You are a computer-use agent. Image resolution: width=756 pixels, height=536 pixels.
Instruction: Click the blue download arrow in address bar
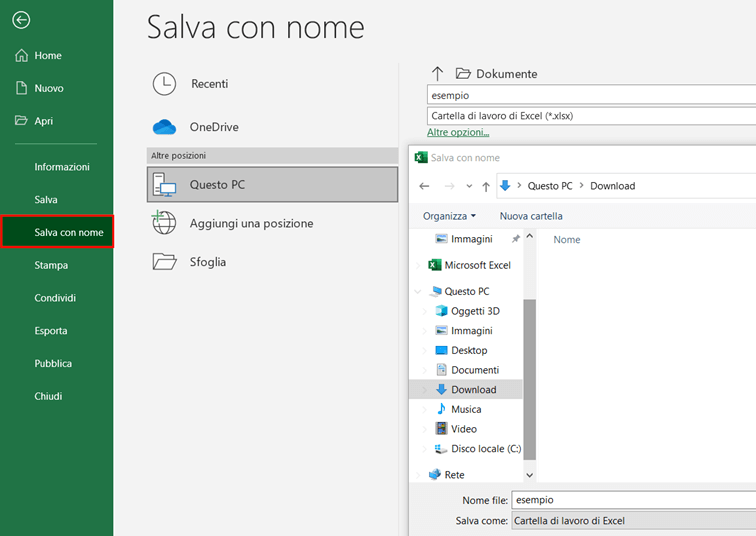tap(505, 186)
